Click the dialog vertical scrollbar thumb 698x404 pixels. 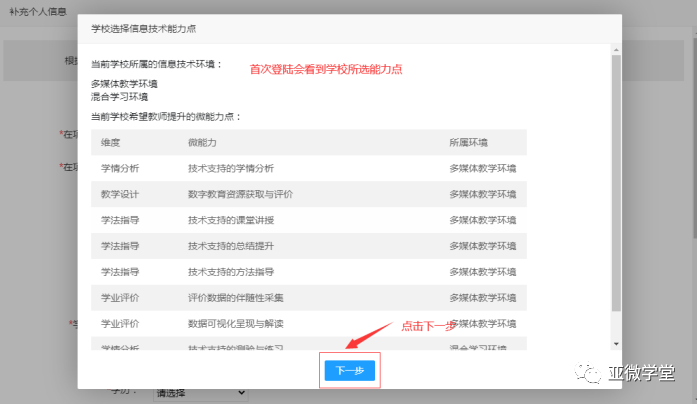click(x=616, y=183)
